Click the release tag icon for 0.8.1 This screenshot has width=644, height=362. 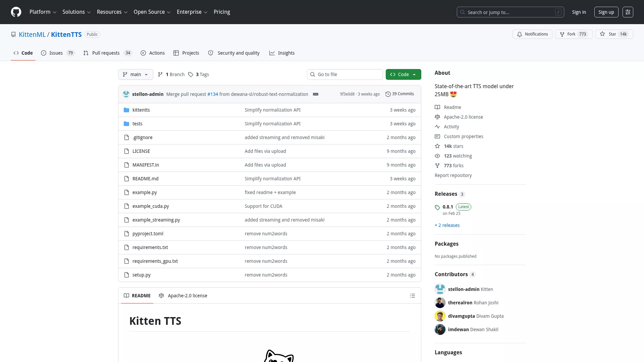[x=437, y=207]
